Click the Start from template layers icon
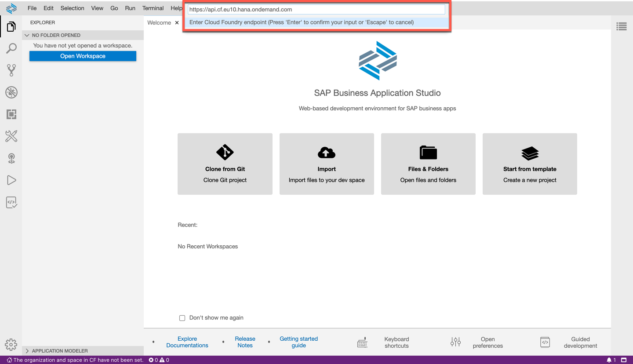This screenshot has height=364, width=633. (530, 153)
